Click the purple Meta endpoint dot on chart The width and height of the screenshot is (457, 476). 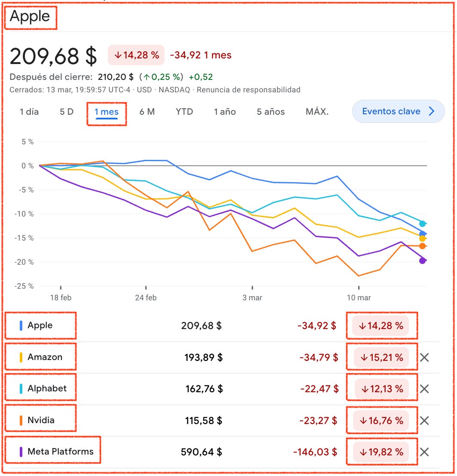[422, 261]
